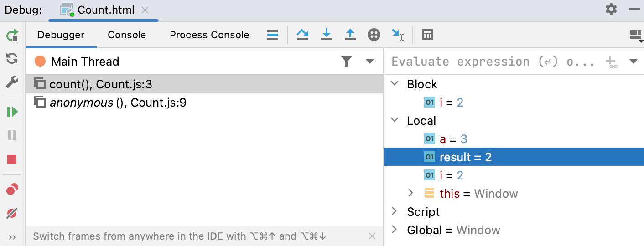This screenshot has height=246, width=644.
Task: Expand the this = Window node
Action: coord(410,193)
